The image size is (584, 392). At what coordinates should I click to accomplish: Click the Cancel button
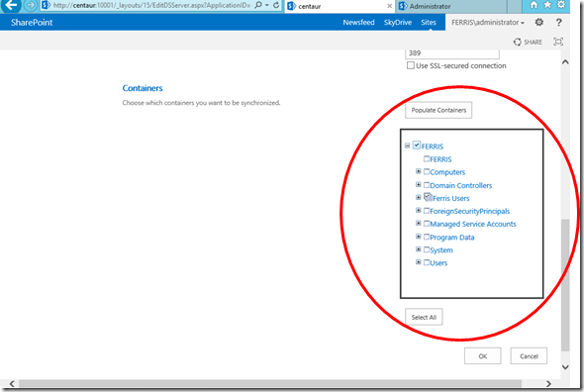click(x=529, y=356)
